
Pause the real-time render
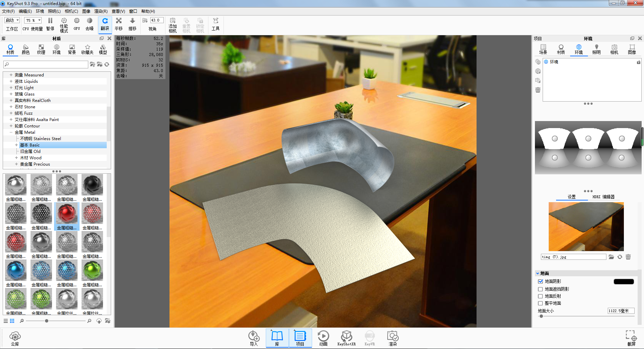coord(50,24)
